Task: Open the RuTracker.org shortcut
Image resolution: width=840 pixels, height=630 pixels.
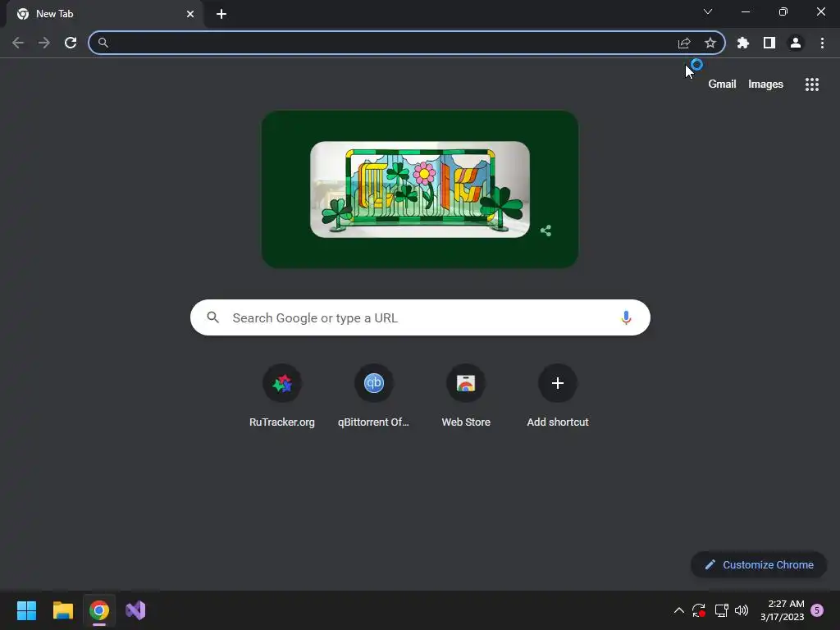Action: tap(282, 395)
